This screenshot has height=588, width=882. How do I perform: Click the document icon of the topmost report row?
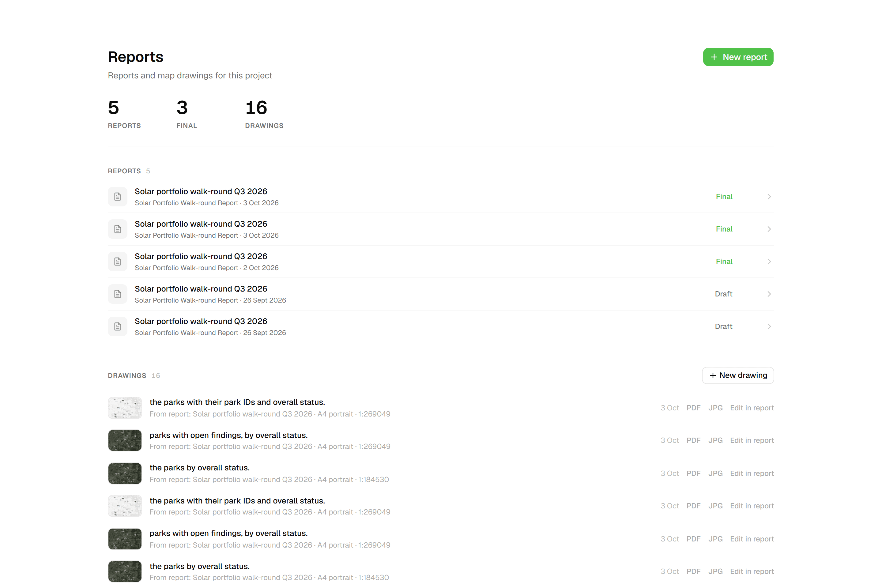118,197
